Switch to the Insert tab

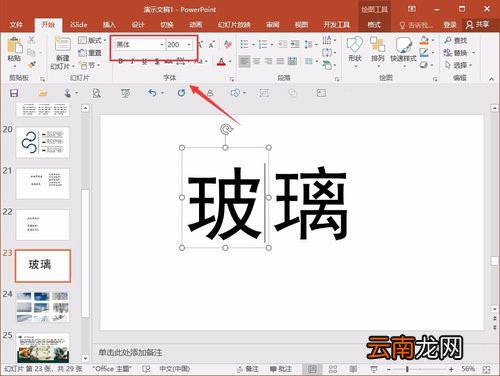[x=109, y=25]
